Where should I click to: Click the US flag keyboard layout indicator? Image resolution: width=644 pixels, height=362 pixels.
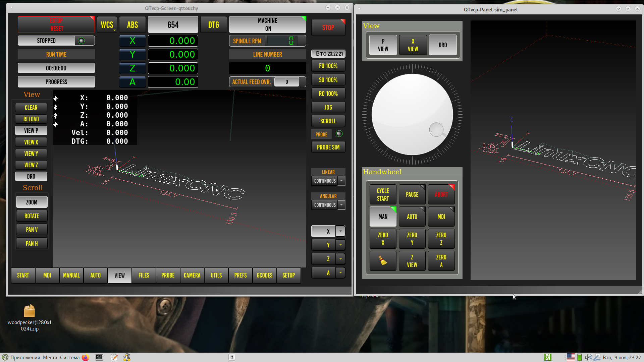point(571,357)
